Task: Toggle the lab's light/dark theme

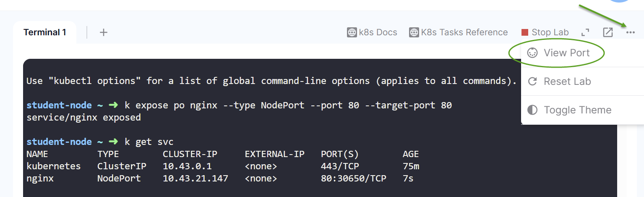Action: click(x=577, y=110)
